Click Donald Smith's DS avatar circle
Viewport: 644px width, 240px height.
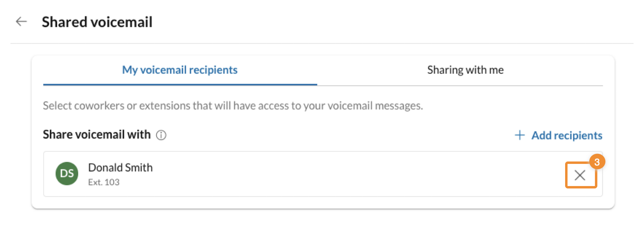click(67, 173)
